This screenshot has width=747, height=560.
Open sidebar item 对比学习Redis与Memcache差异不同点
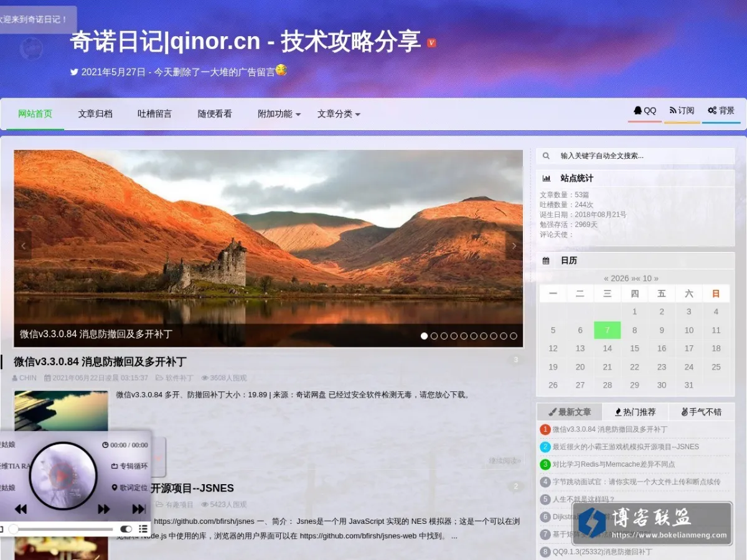(x=614, y=464)
